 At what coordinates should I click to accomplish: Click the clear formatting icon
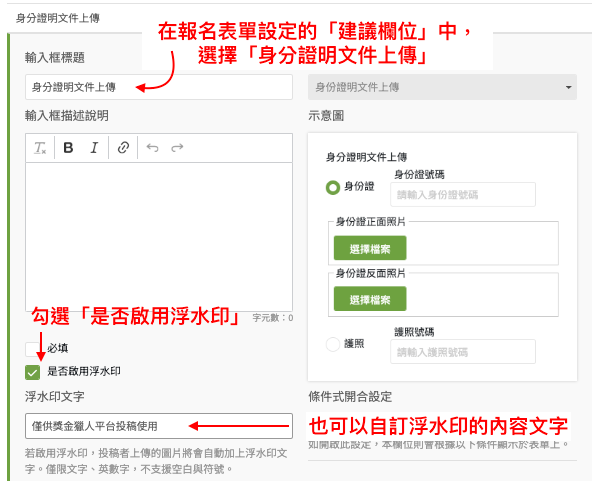pyautogui.click(x=40, y=148)
